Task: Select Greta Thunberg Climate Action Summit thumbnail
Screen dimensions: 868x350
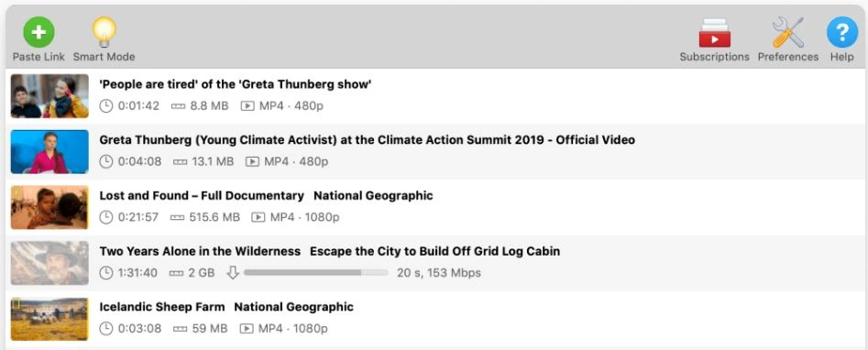Action: [x=49, y=152]
